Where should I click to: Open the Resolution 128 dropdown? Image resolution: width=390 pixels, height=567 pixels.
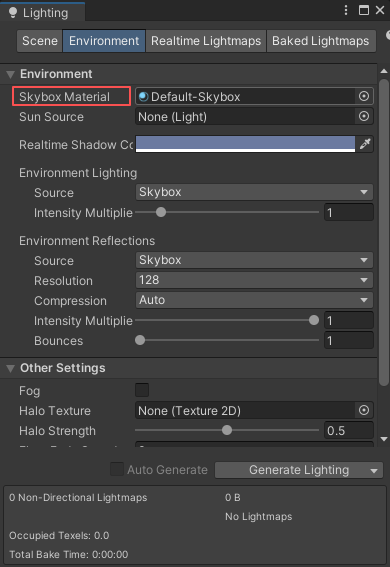click(x=254, y=280)
